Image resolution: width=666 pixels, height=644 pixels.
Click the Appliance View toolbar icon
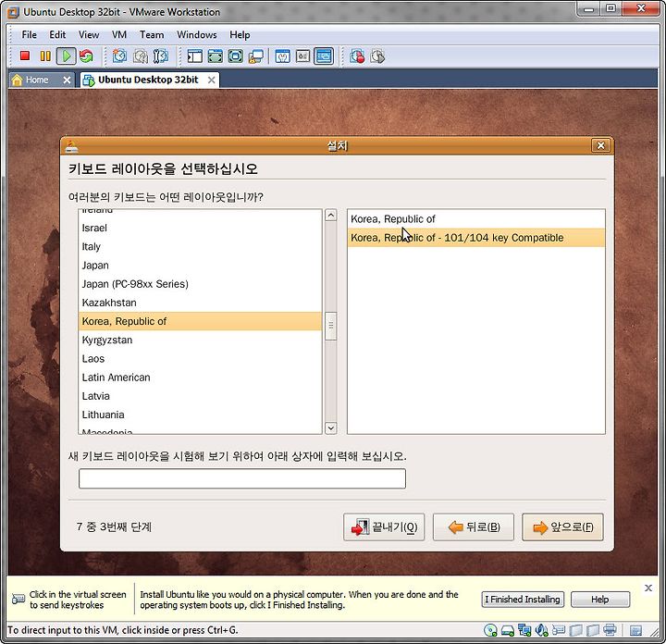[x=302, y=56]
